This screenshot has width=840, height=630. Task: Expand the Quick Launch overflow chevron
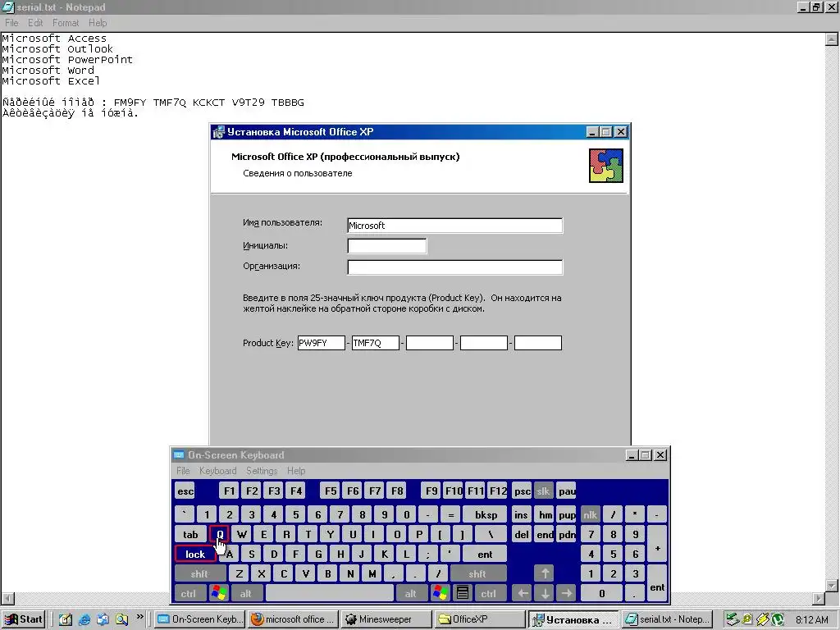point(139,617)
